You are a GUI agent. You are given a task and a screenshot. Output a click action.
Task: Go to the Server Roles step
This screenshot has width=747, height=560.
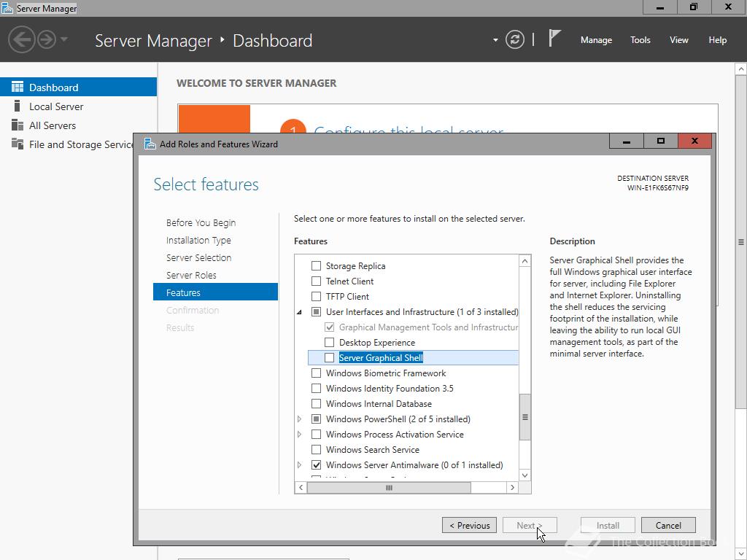pos(191,275)
